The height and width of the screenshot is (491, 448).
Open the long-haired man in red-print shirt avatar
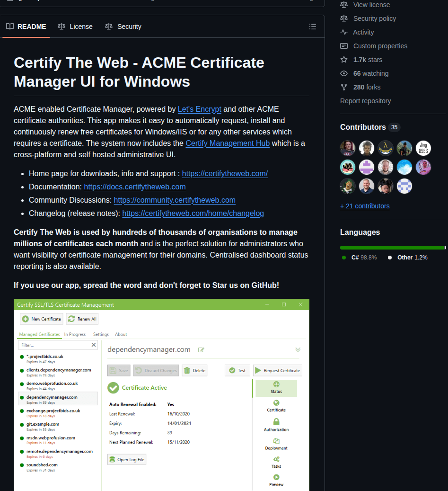[x=348, y=148]
